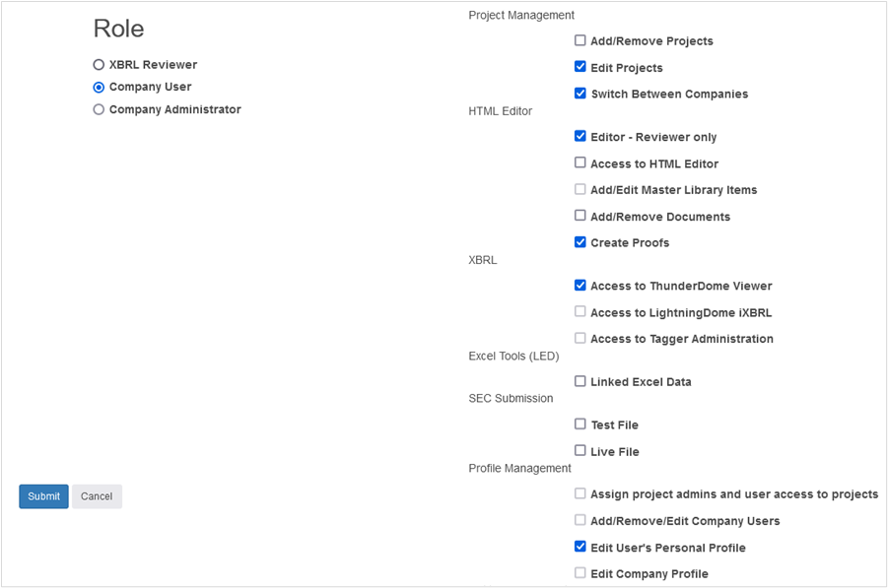The width and height of the screenshot is (888, 588).
Task: Enable the Test File checkbox
Action: pyautogui.click(x=581, y=425)
